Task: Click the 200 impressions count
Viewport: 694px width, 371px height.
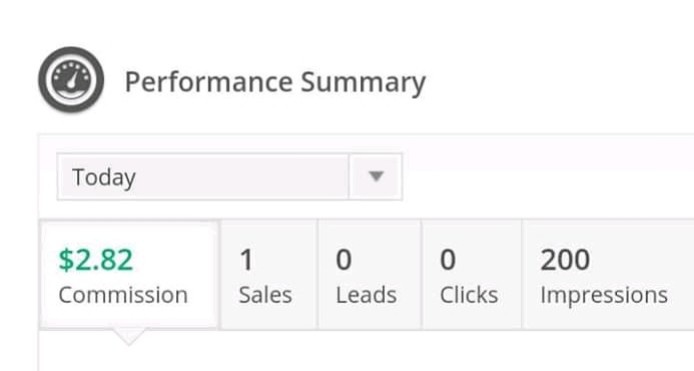Action: [565, 259]
